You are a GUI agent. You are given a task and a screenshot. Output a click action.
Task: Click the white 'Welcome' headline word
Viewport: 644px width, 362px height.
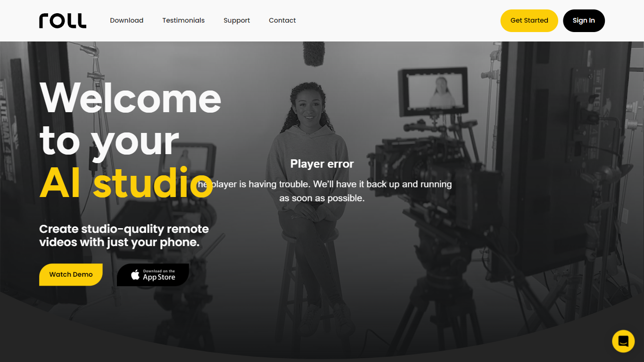pyautogui.click(x=131, y=98)
